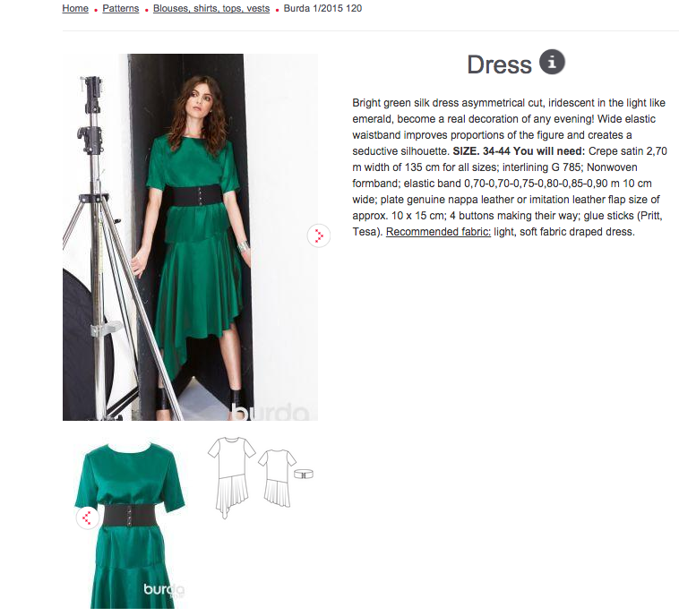Click the Dress heading title
The image size is (679, 616).
coord(499,65)
